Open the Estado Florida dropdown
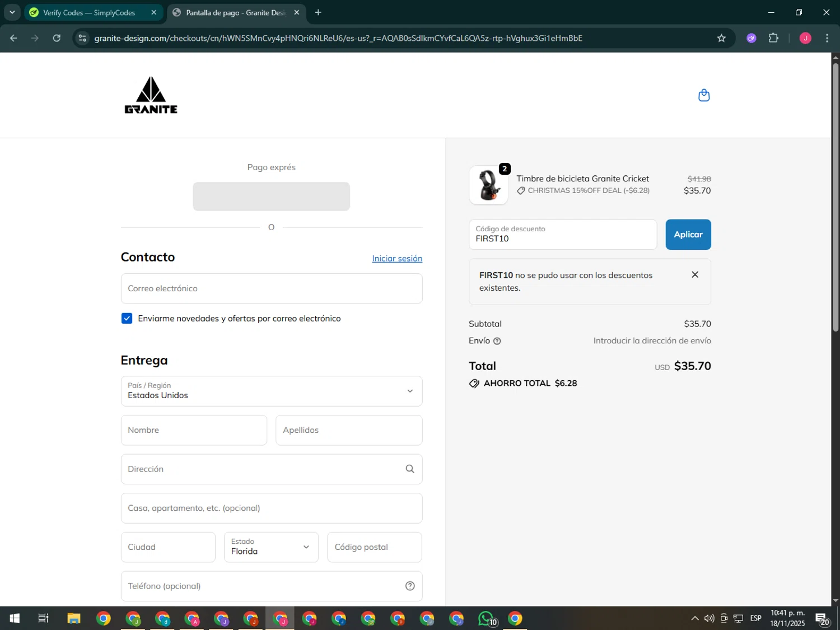840x630 pixels. [272, 547]
